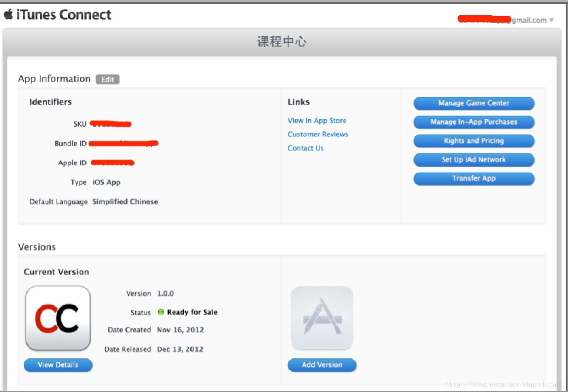Viewport: 568px width, 392px height.
Task: Click Set Up iAd Network
Action: click(474, 160)
